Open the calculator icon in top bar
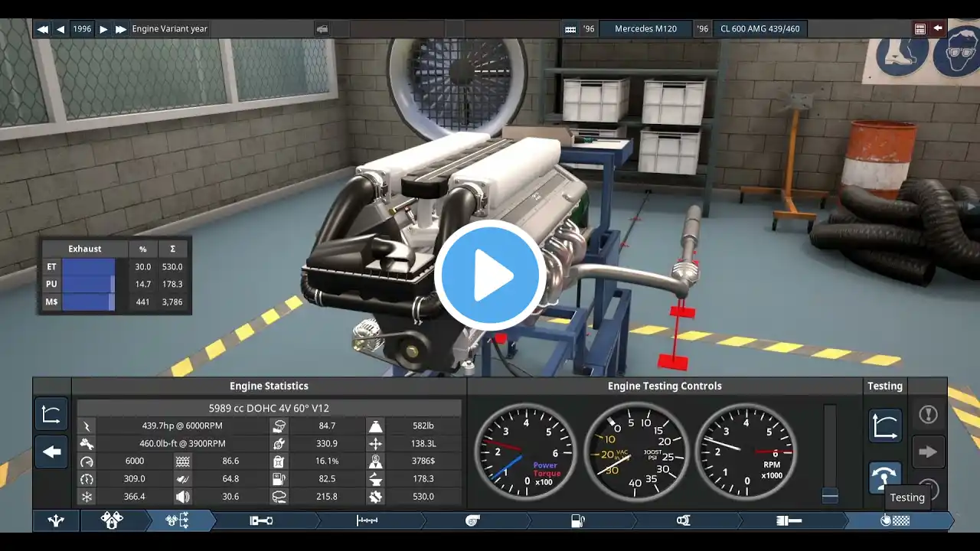 click(920, 29)
